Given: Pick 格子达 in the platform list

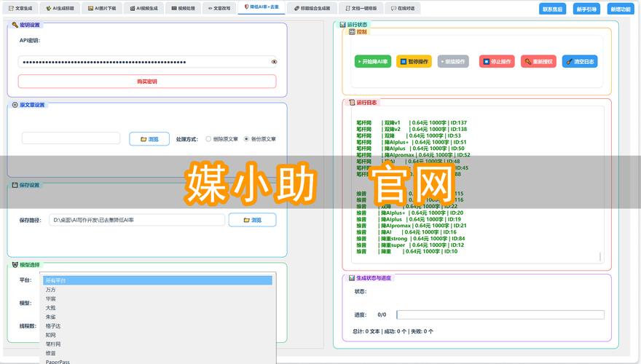Looking at the screenshot, I should tap(54, 325).
